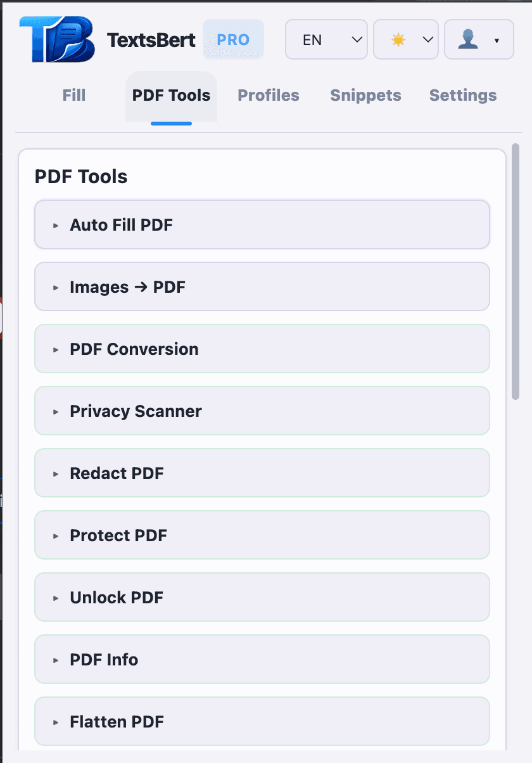Viewport: 532px width, 763px height.
Task: Switch to the Profiles tab
Action: pos(268,95)
